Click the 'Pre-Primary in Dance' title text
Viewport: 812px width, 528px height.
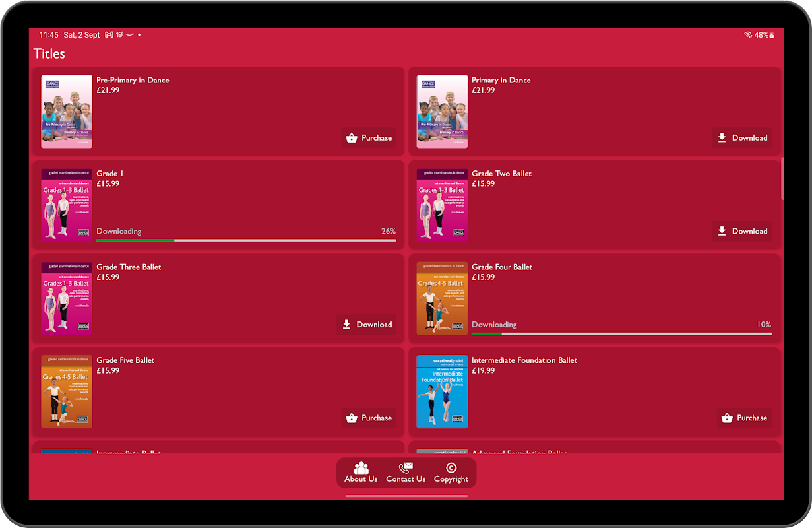(133, 80)
